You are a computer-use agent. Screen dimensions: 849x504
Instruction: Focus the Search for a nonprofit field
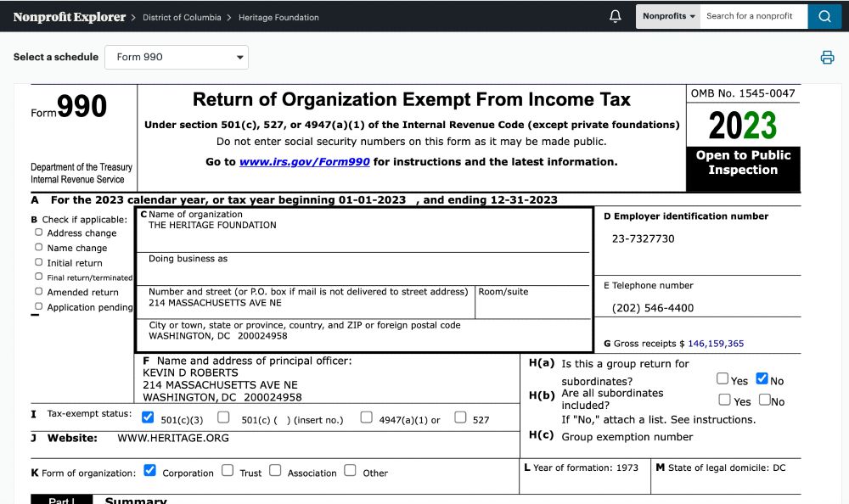click(x=754, y=16)
